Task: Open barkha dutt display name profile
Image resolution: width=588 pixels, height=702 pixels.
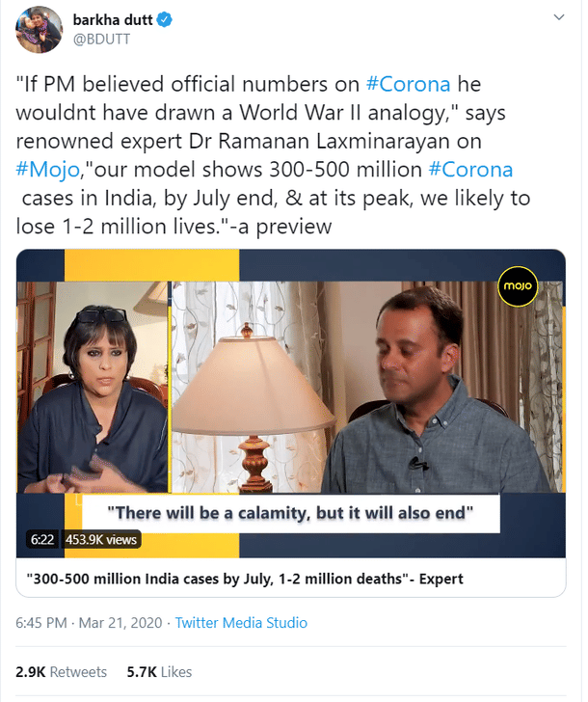Action: [114, 19]
